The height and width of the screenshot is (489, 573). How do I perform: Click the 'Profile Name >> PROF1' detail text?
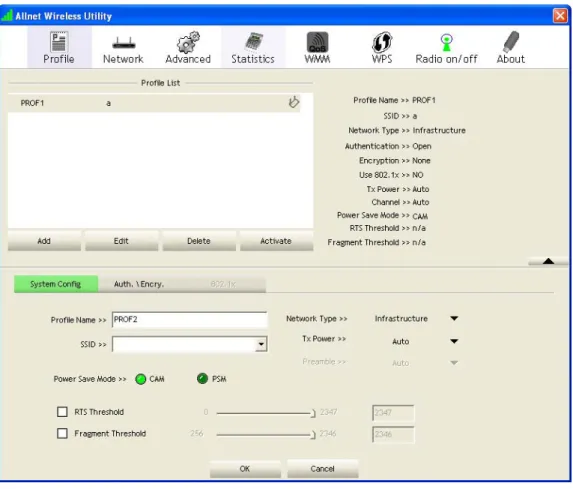pyautogui.click(x=394, y=100)
